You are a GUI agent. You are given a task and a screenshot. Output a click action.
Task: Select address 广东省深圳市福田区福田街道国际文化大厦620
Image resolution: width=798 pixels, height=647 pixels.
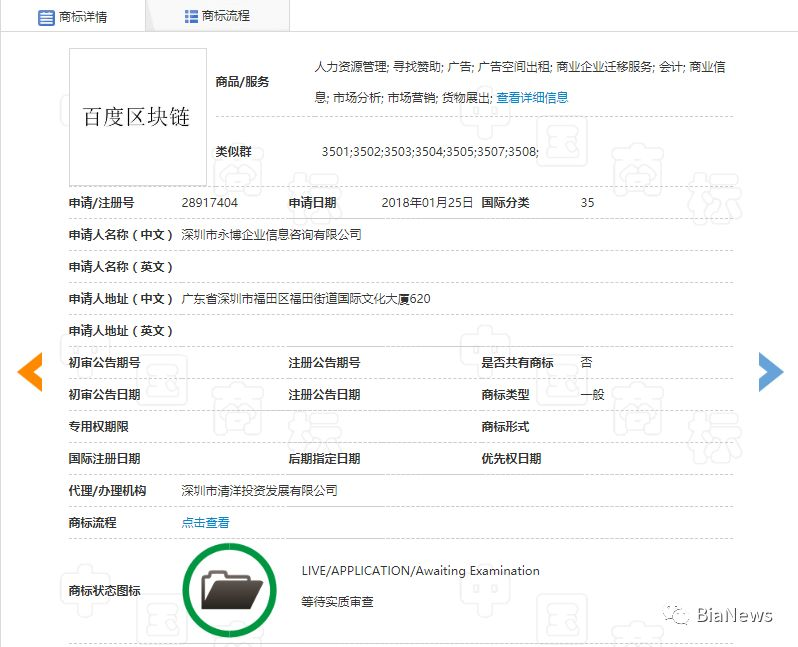(x=306, y=299)
